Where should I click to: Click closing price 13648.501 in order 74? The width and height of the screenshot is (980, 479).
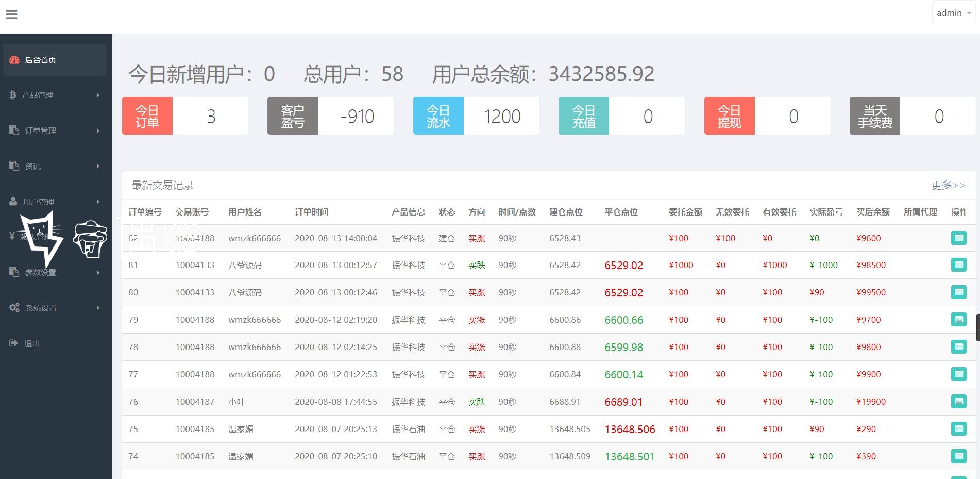(630, 456)
